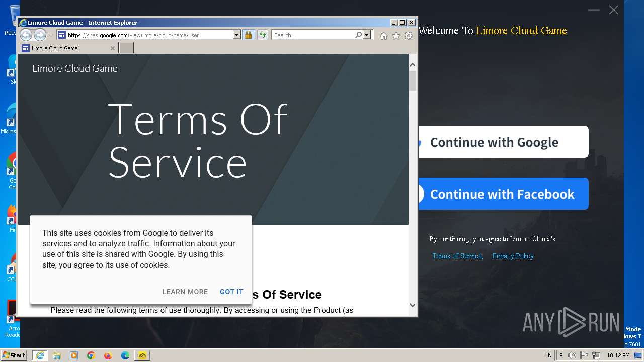Go forward with the browser Forward arrow
The height and width of the screenshot is (362, 644).
40,35
